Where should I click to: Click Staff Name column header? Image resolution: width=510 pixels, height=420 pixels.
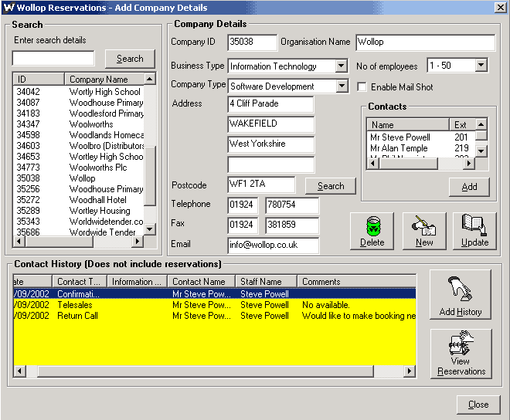point(266,281)
